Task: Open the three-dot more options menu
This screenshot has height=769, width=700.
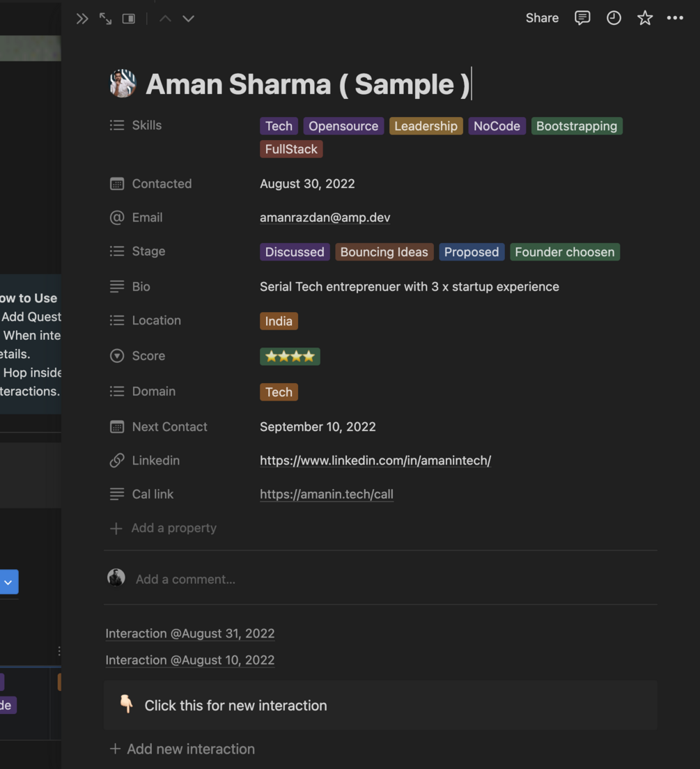Action: click(x=675, y=18)
